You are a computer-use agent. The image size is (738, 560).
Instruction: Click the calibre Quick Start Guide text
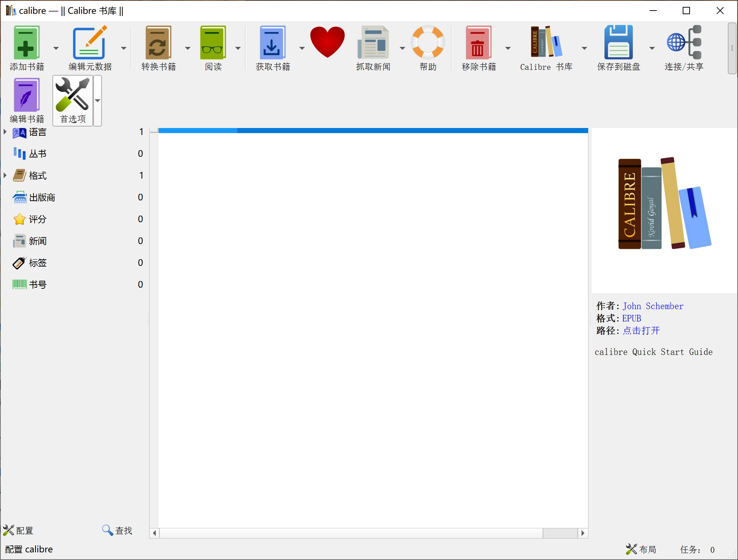pyautogui.click(x=654, y=352)
